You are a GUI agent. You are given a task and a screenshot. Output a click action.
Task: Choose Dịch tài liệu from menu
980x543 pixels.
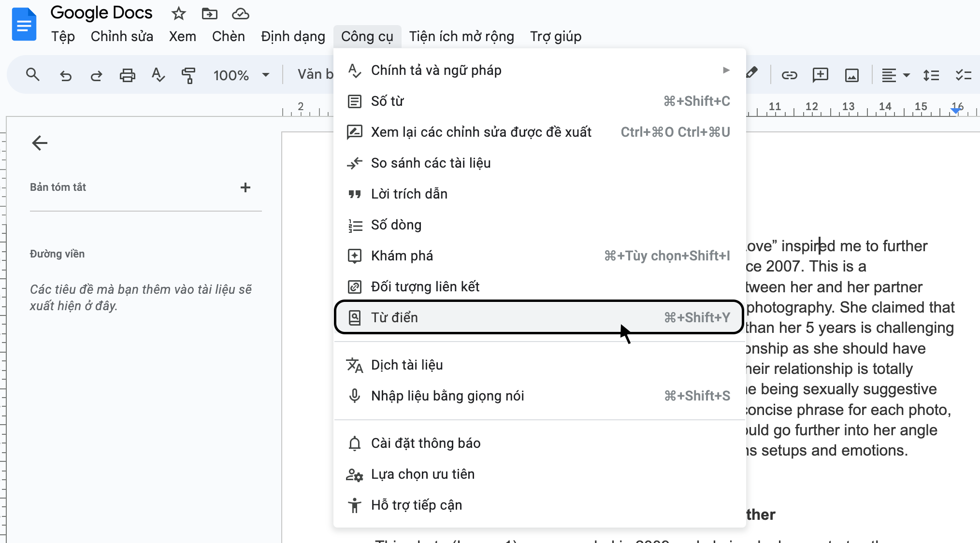[407, 365]
